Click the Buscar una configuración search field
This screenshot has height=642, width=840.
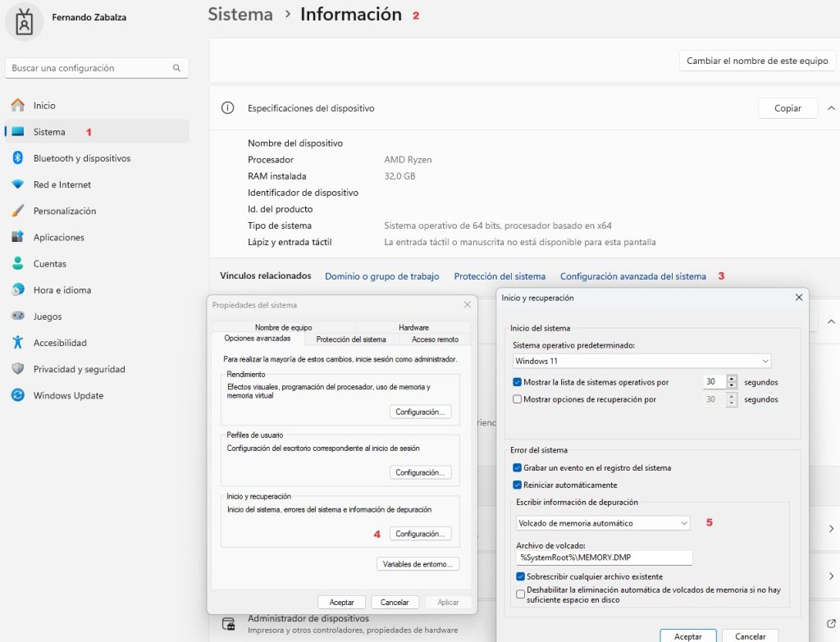(97, 68)
